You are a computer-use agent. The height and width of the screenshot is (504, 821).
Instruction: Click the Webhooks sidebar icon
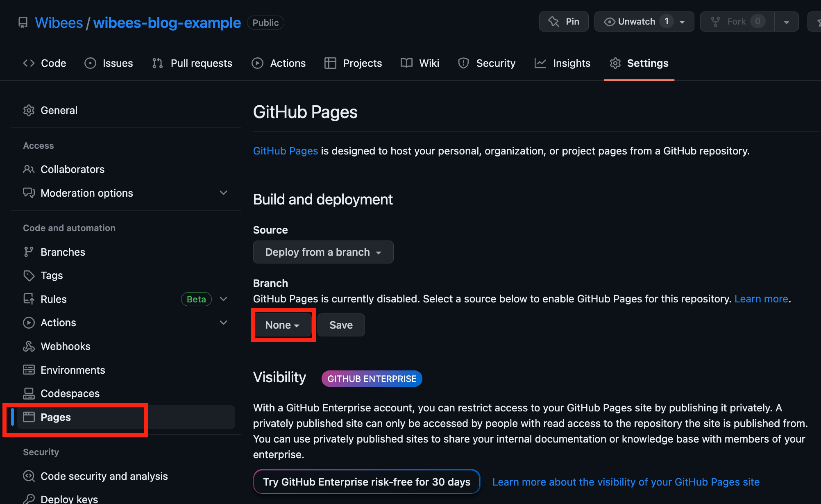tap(29, 346)
